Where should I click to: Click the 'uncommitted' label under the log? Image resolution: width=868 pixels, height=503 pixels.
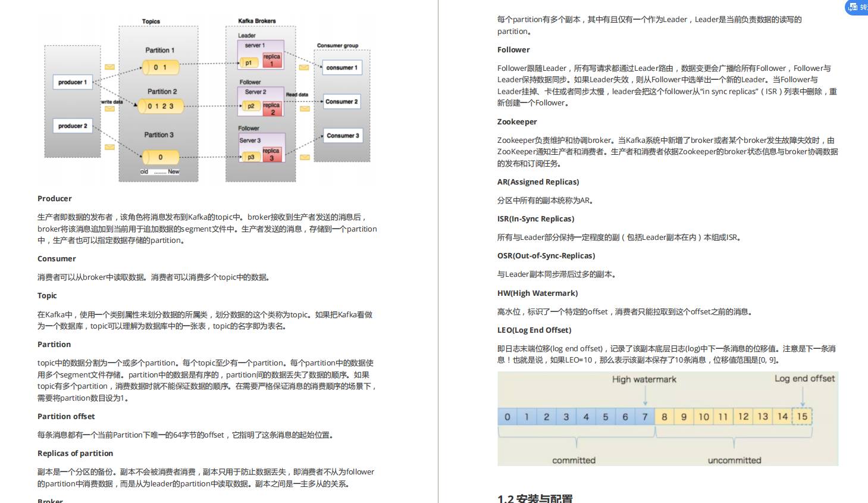pyautogui.click(x=734, y=461)
